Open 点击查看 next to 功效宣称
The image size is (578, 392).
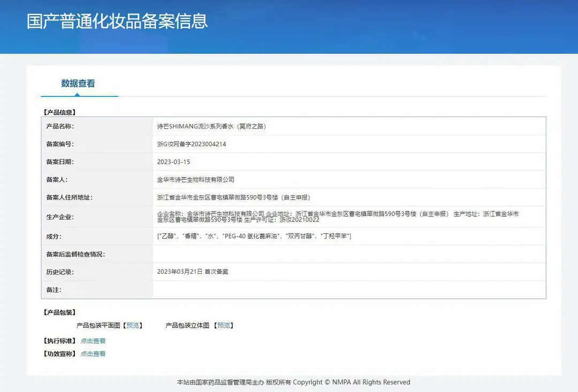click(93, 353)
